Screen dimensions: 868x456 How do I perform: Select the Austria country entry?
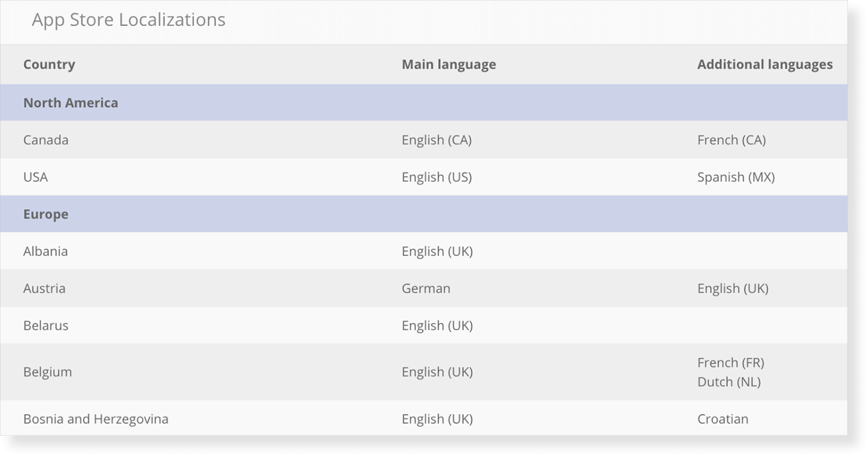pyautogui.click(x=44, y=288)
